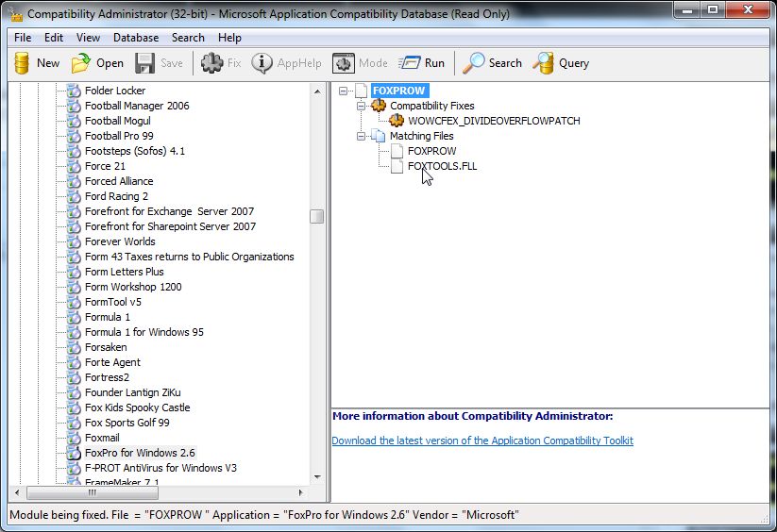Click the icon beside Foxmail
This screenshot has height=532, width=777.
point(74,438)
